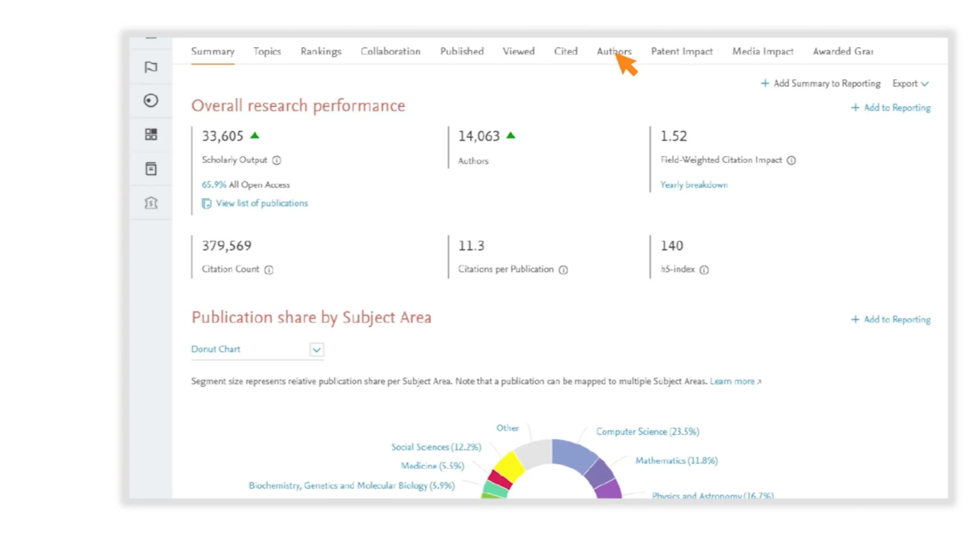Go to the Topics tab

click(x=267, y=52)
